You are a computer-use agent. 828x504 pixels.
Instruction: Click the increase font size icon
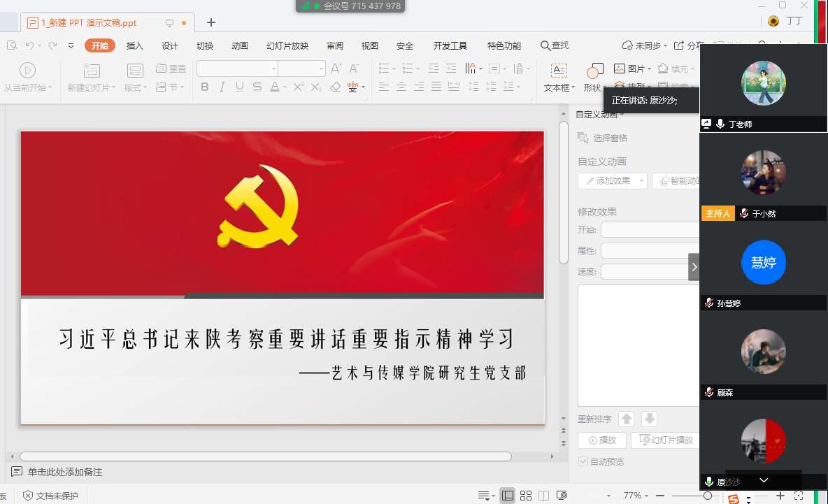pyautogui.click(x=336, y=69)
